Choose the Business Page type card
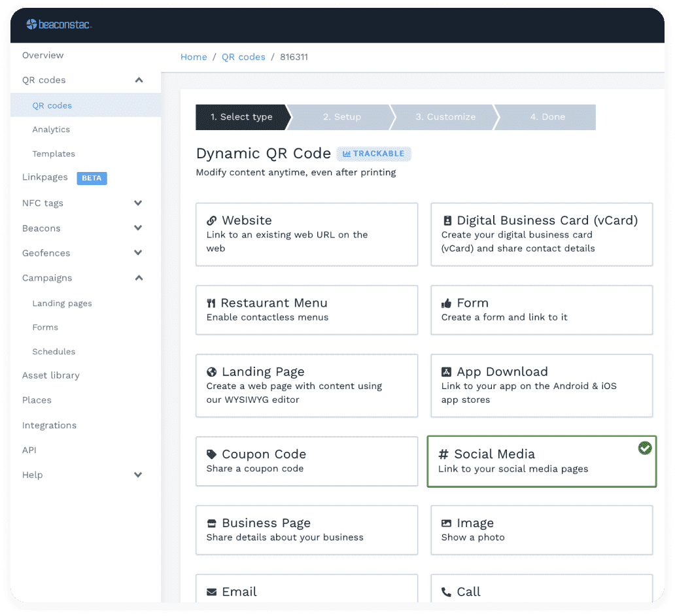 [307, 530]
